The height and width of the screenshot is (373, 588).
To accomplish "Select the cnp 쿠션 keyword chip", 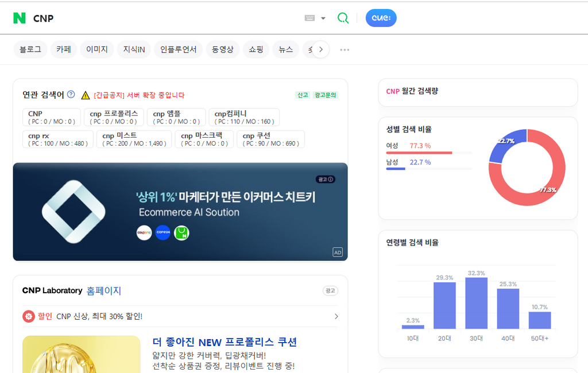I will (x=271, y=139).
